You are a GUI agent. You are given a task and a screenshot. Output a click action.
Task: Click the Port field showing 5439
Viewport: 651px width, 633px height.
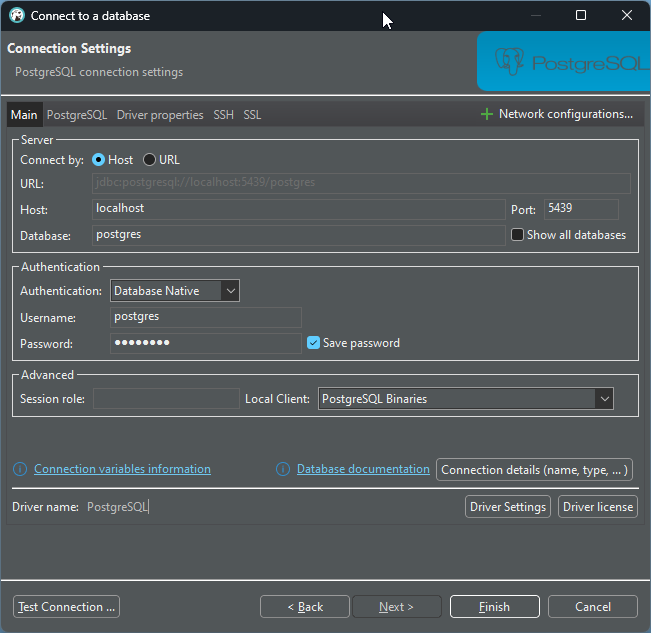pyautogui.click(x=581, y=209)
